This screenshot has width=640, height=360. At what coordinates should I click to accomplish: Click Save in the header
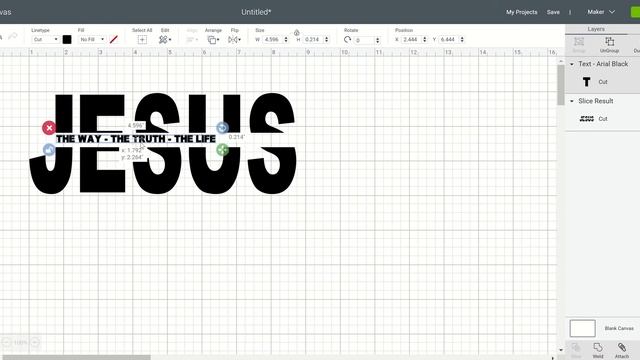coord(553,12)
